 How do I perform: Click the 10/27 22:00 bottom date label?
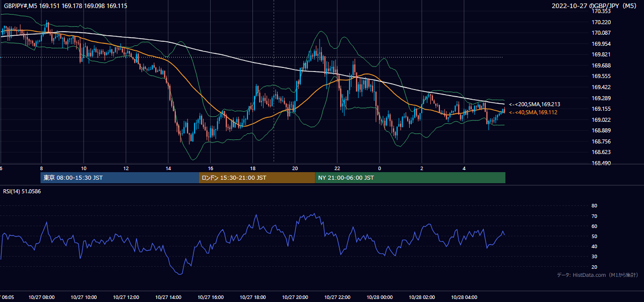coord(338,297)
